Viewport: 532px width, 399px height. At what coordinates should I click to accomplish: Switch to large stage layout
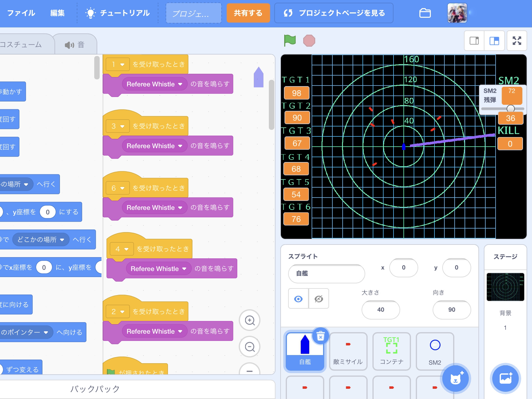(494, 41)
